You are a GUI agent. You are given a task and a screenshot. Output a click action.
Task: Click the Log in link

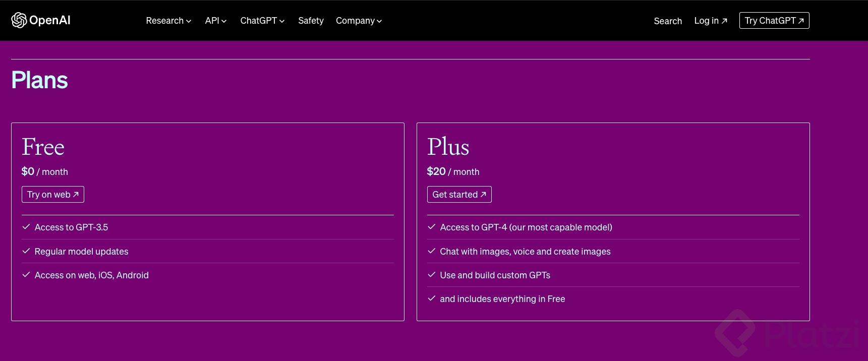click(x=711, y=21)
